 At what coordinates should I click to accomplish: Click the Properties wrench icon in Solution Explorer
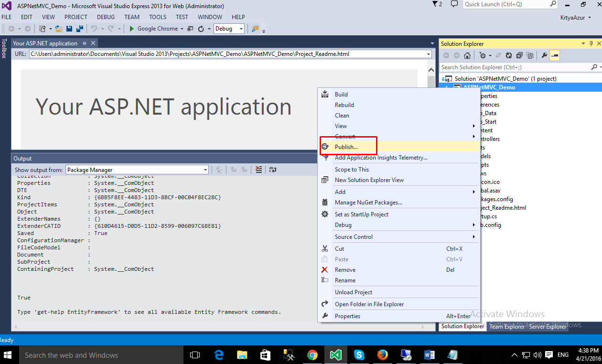point(544,55)
